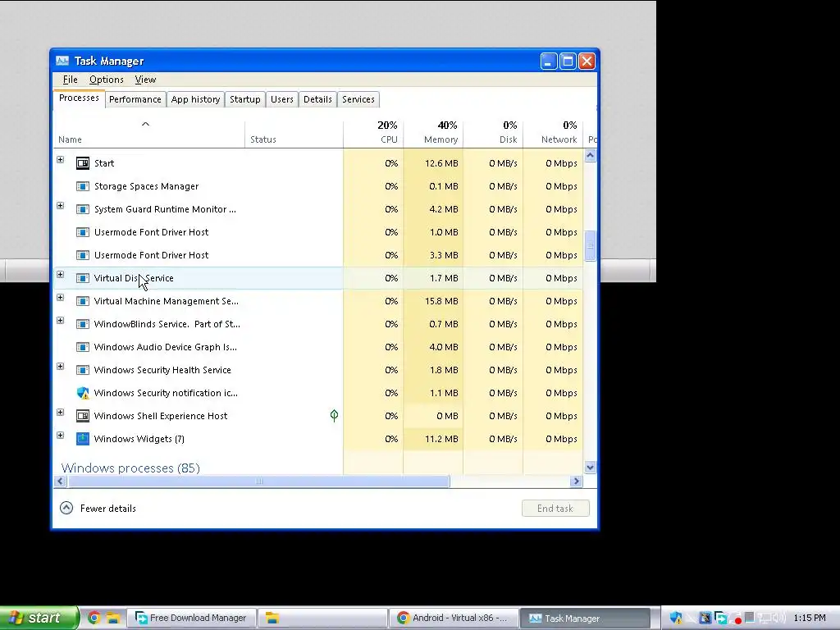Image resolution: width=840 pixels, height=630 pixels.
Task: Expand the Windows Shell Experience Host group
Action: (x=61, y=413)
